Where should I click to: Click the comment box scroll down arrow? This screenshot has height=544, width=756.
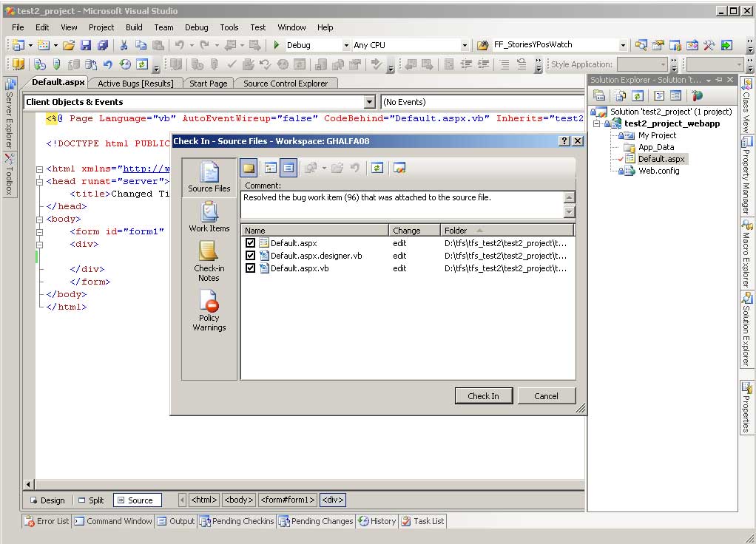click(570, 211)
